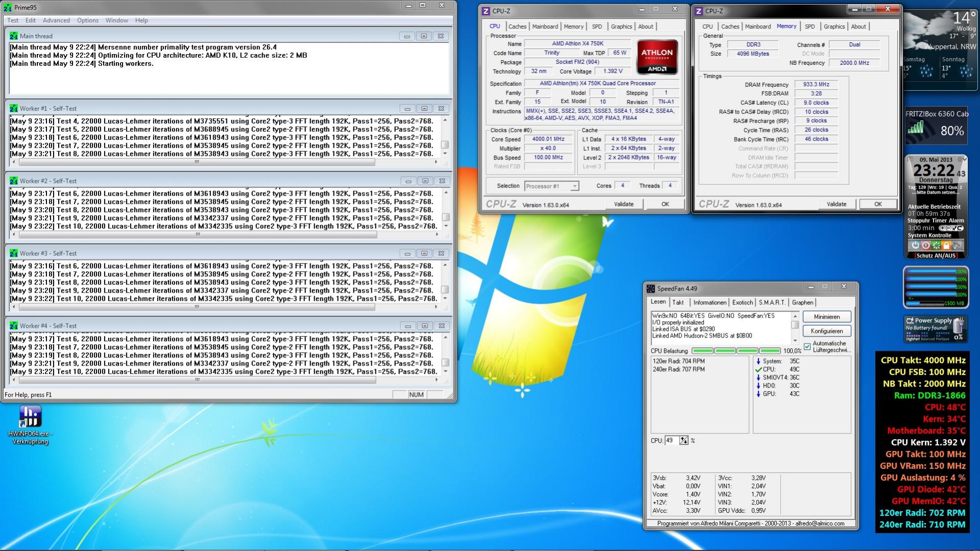Switch to the Takt tab in SpeedFan
This screenshot has width=980, height=551.
point(678,302)
